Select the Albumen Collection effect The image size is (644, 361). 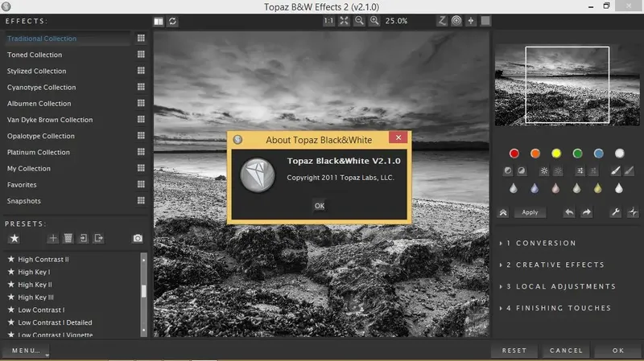tap(39, 104)
